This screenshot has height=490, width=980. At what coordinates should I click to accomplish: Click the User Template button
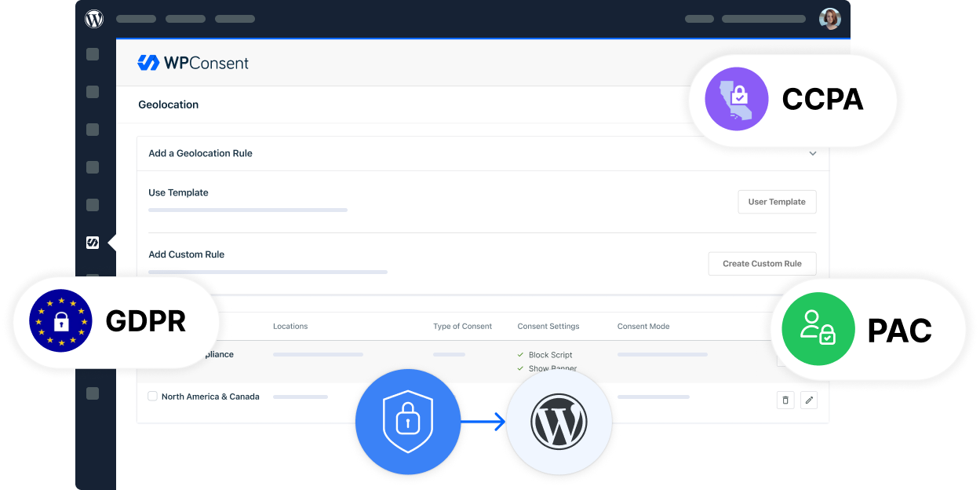click(777, 202)
